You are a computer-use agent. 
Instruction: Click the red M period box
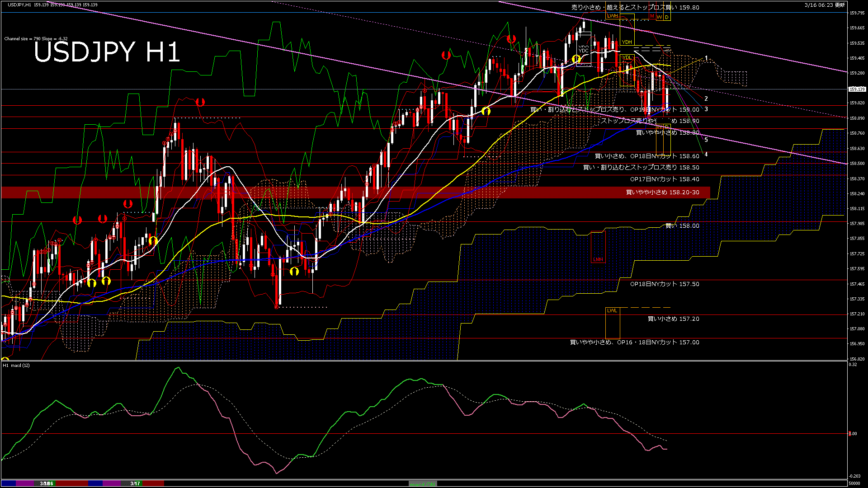[x=652, y=16]
